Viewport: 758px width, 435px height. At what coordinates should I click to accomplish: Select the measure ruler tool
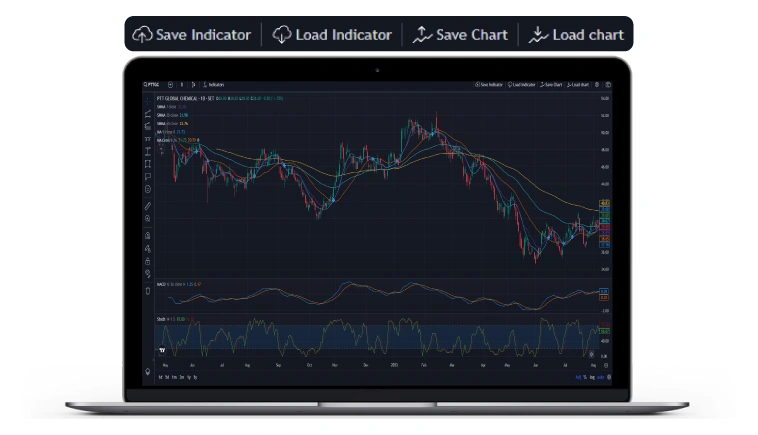[148, 204]
